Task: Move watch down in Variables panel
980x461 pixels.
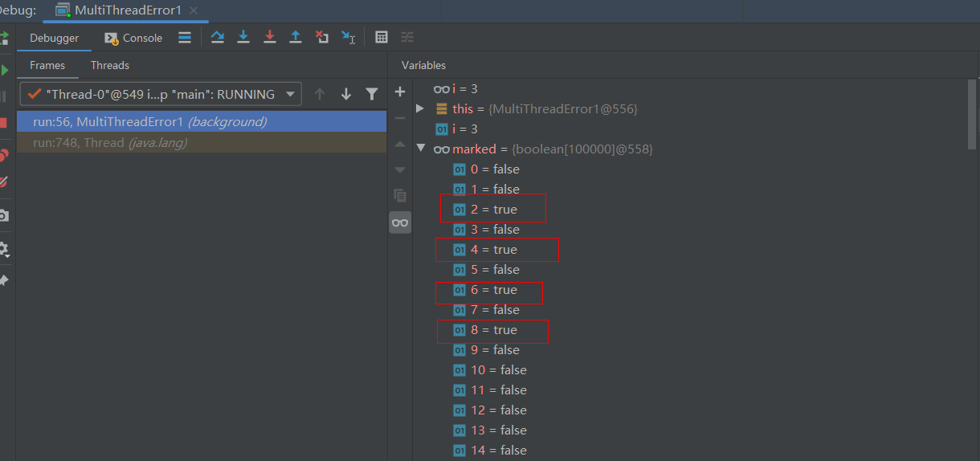Action: [x=400, y=169]
